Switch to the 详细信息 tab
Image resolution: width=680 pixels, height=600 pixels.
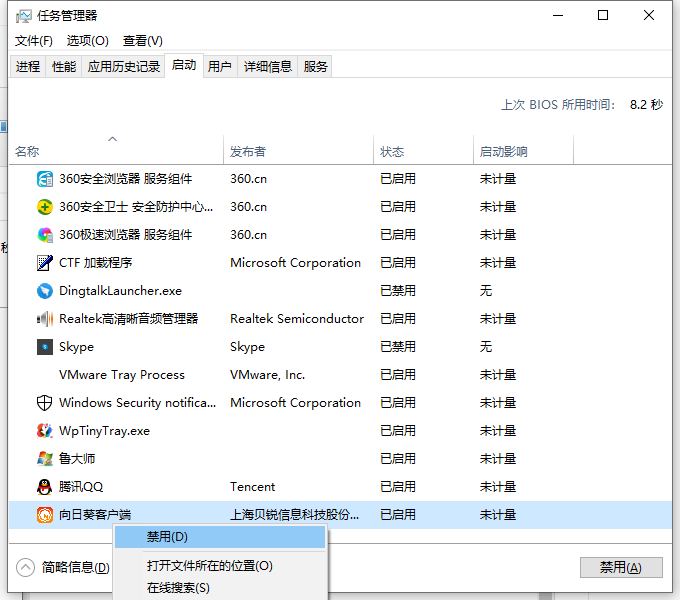(x=268, y=66)
